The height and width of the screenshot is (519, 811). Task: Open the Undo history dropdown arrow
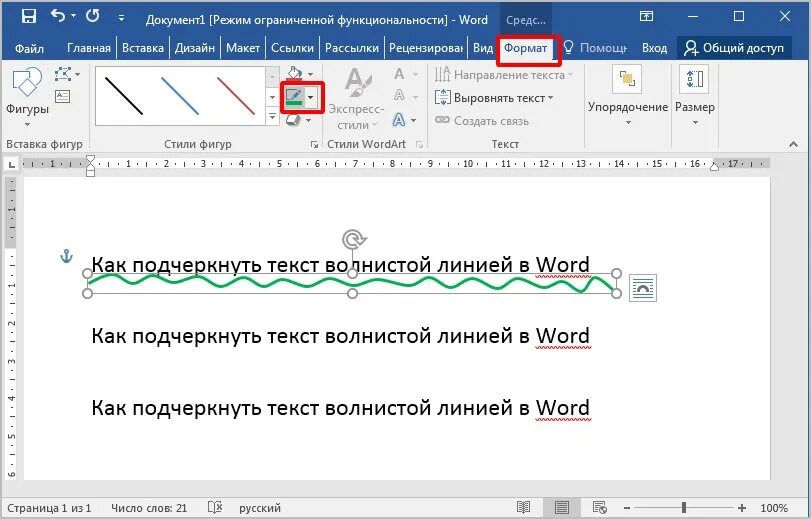pyautogui.click(x=73, y=16)
